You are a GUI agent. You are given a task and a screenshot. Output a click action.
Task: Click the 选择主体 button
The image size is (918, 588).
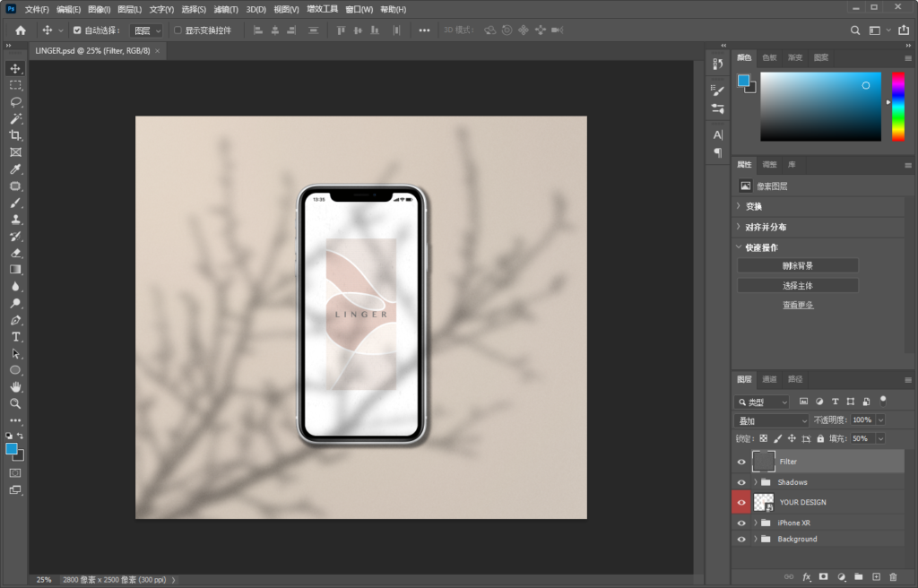pyautogui.click(x=797, y=286)
